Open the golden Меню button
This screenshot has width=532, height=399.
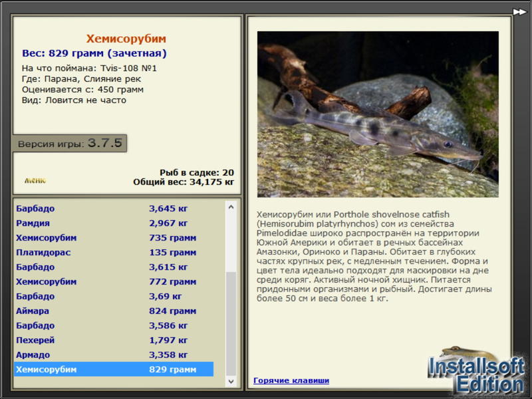pos(35,180)
